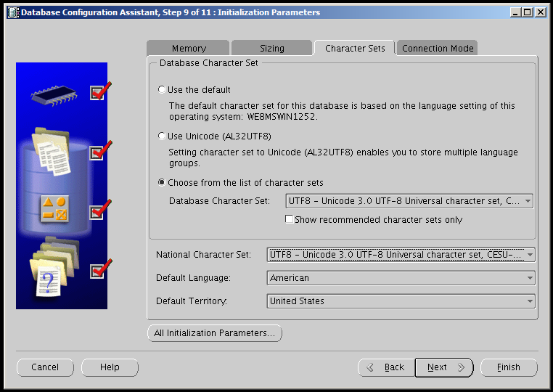The height and width of the screenshot is (392, 553).
Task: Click the red checkmark beside folders icon
Action: [99, 270]
